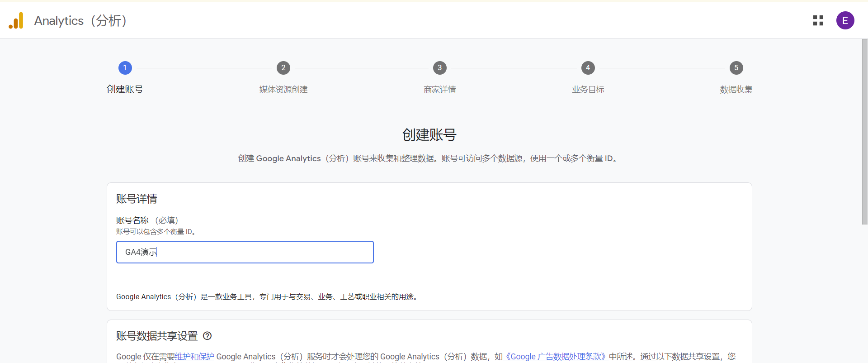The width and height of the screenshot is (868, 363).
Task: Click the vertical page scrollbar
Action: click(864, 131)
